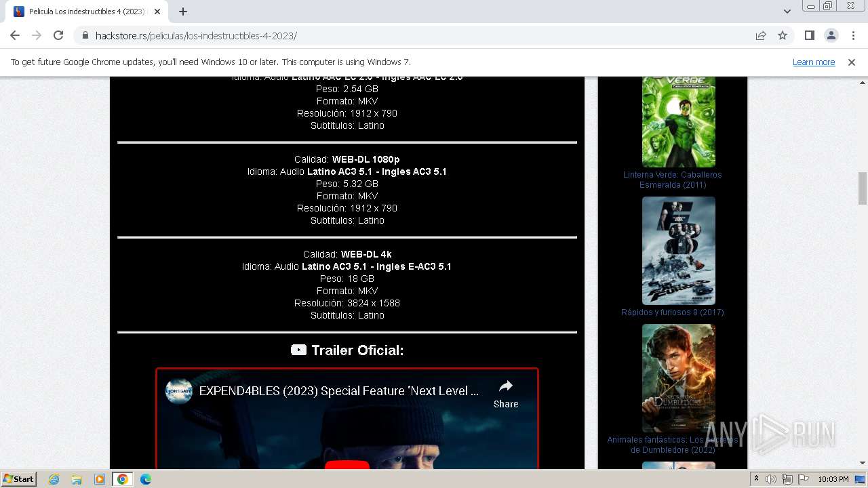Screen dimensions: 868x488
Task: Click the scrollbar down arrow
Action: pyautogui.click(x=863, y=463)
